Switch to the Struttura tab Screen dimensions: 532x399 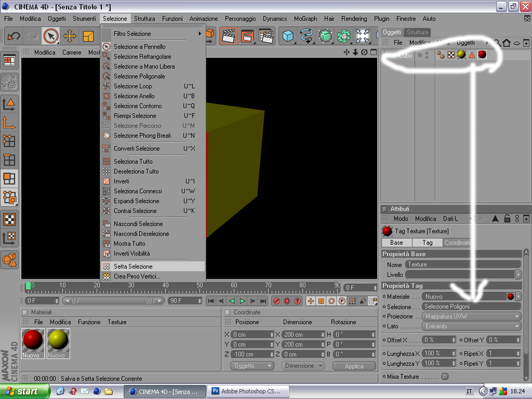click(417, 32)
